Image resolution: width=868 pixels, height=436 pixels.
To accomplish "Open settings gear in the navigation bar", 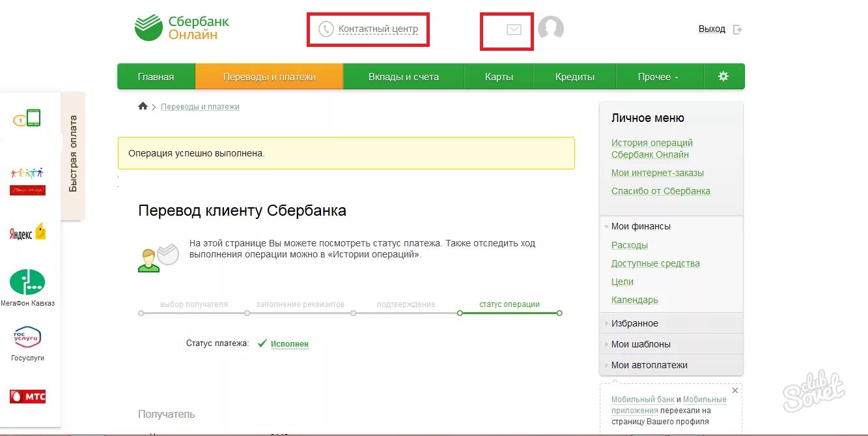I will pyautogui.click(x=723, y=76).
